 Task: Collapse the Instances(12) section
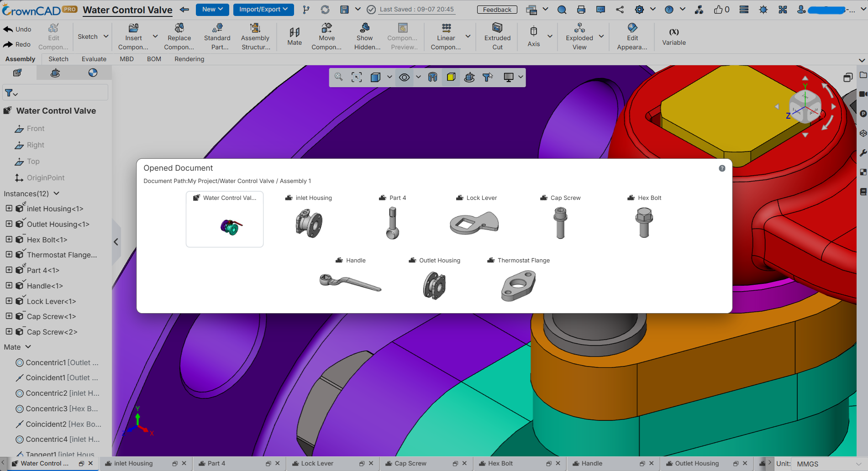point(57,194)
